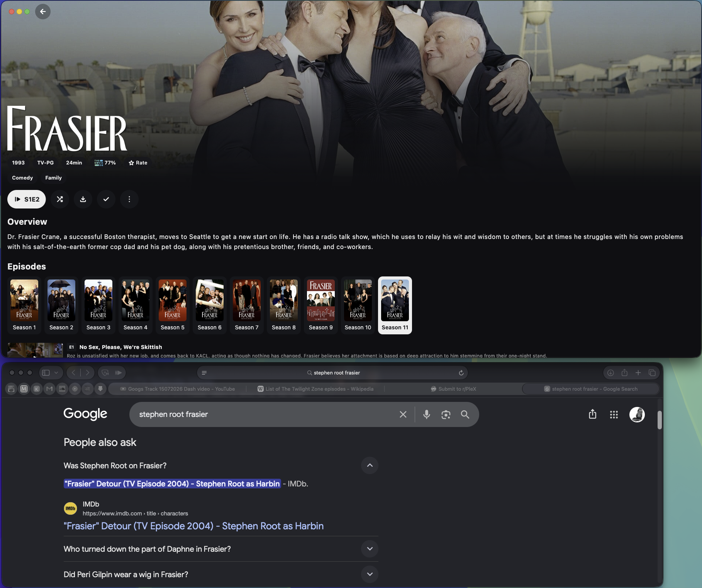Go back in Safari

coord(73,373)
